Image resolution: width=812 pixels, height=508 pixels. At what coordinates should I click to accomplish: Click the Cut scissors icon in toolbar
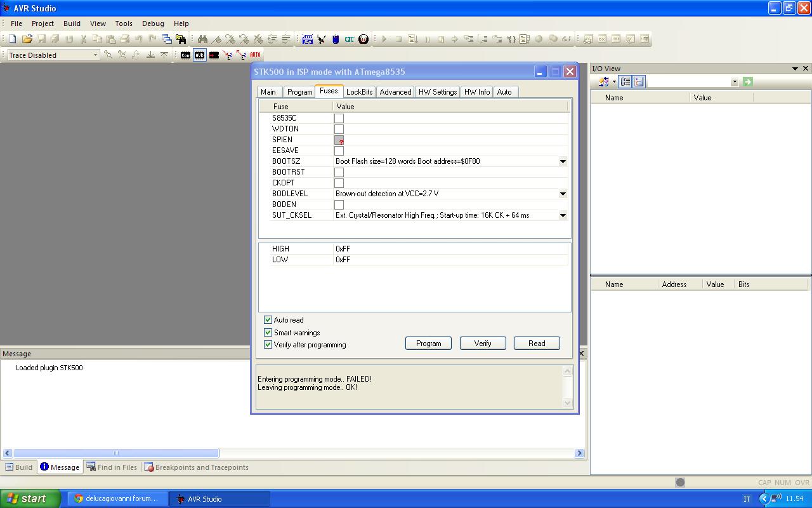pos(83,39)
